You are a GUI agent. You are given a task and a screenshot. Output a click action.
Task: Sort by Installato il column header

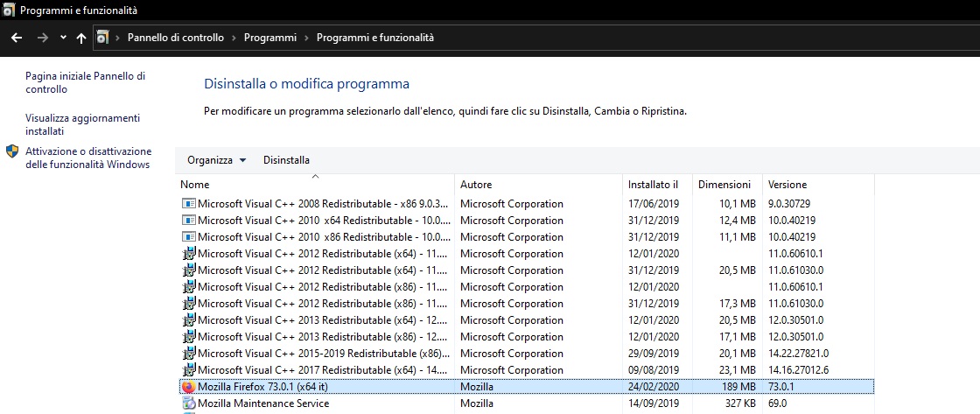pos(653,185)
